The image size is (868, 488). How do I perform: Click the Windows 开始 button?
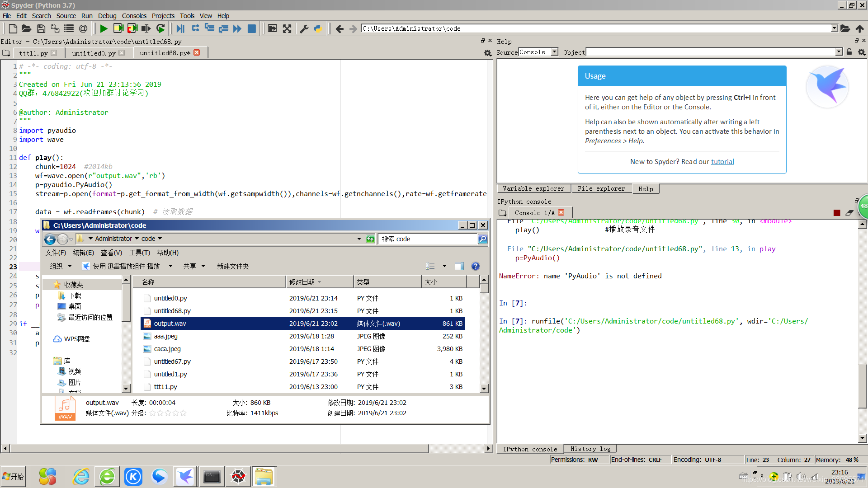pos(14,477)
